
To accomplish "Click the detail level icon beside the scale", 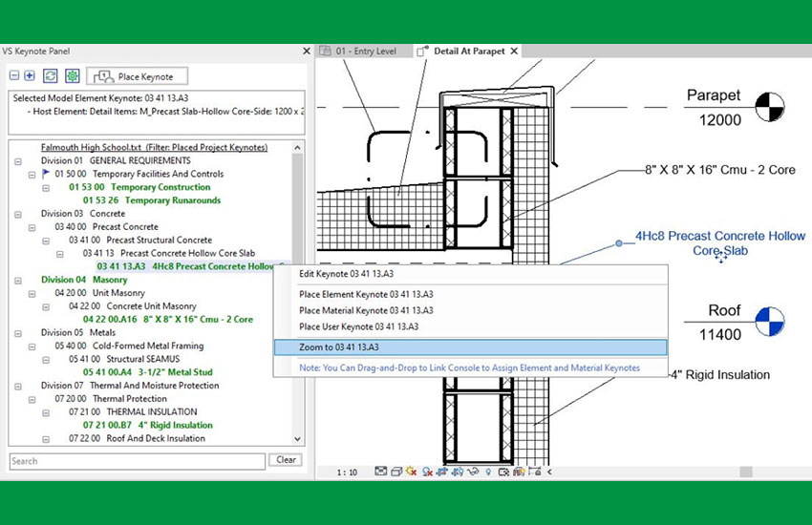I will click(x=381, y=472).
